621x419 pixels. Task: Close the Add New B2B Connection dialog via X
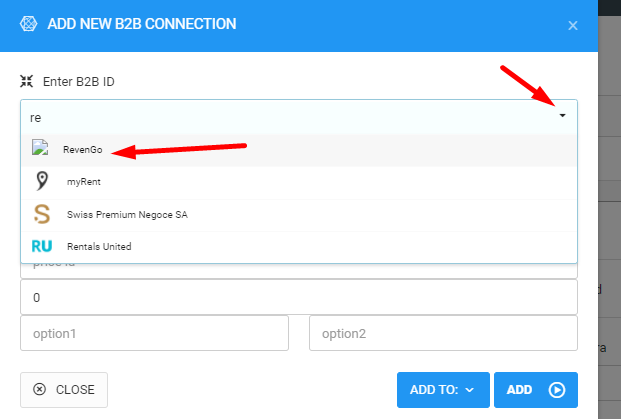[x=573, y=26]
